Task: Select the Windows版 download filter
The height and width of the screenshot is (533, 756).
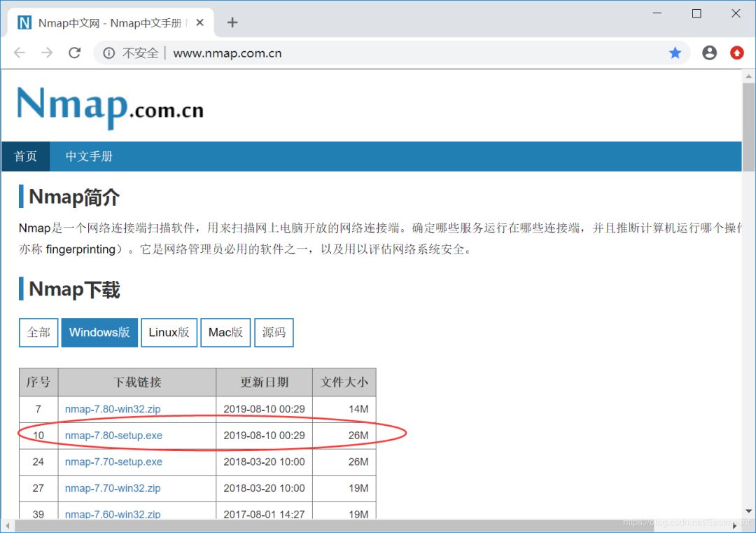Action: coord(99,332)
